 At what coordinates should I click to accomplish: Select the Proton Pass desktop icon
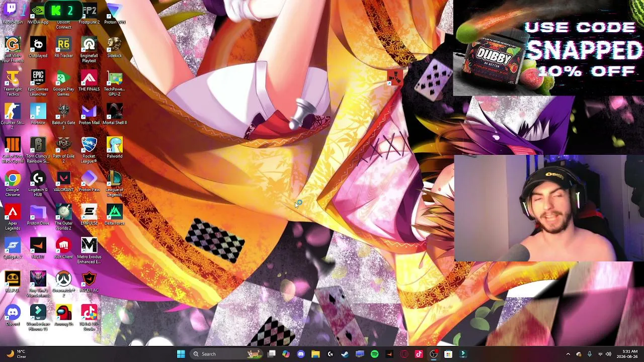click(89, 182)
